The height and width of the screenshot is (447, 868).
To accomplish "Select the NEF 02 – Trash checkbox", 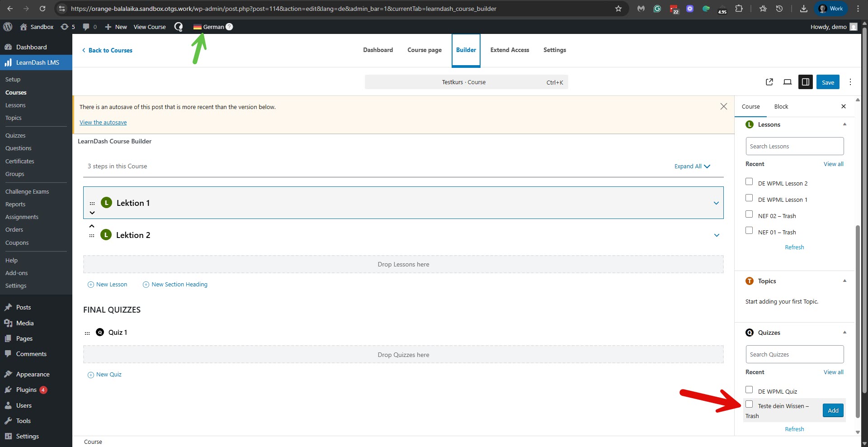I will click(749, 214).
